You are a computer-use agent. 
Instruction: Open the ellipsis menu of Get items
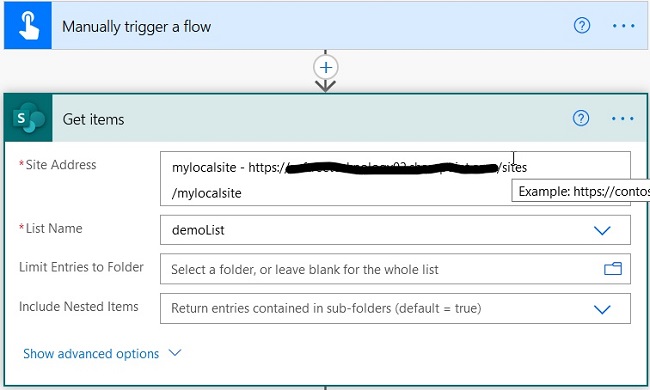(x=623, y=119)
